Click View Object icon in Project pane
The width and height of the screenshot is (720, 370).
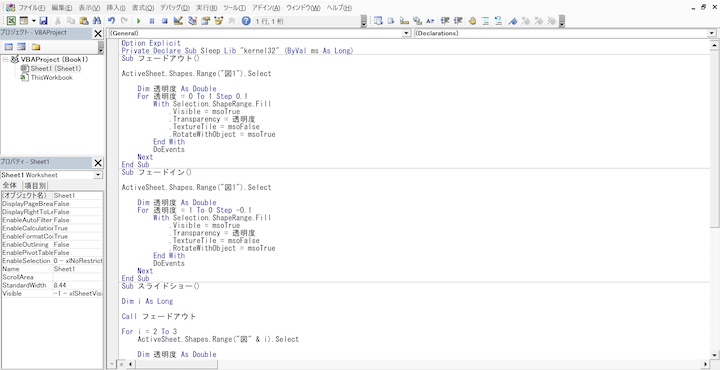[21, 47]
